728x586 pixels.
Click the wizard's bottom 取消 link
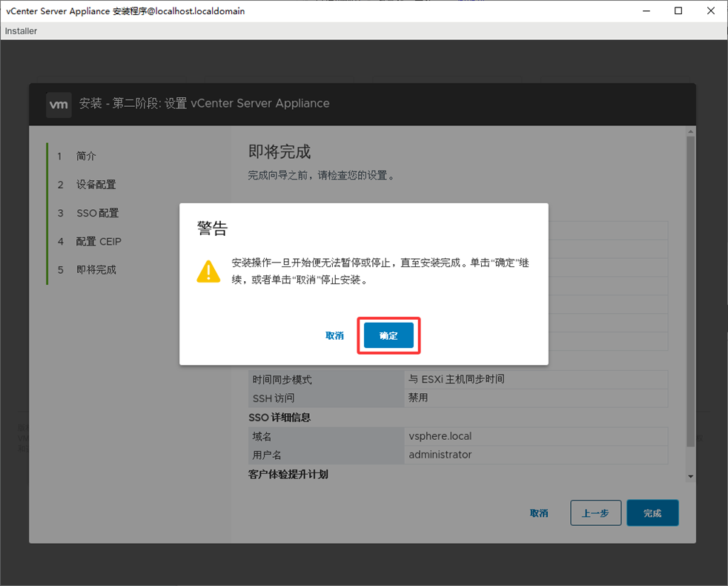(539, 513)
